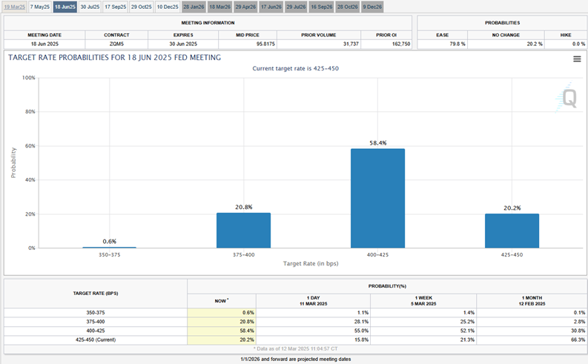
Task: Click the tiny 350-375 bar at 0.6%
Action: click(109, 247)
